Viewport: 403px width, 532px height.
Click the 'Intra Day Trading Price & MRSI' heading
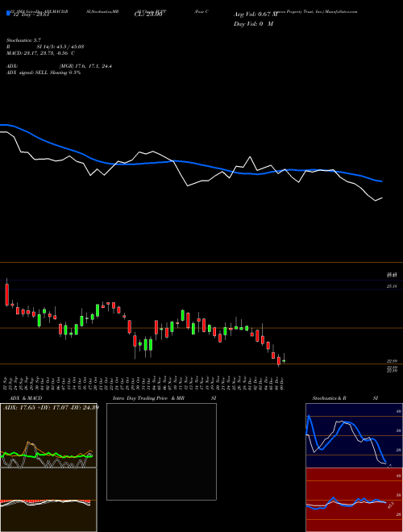coord(164,398)
